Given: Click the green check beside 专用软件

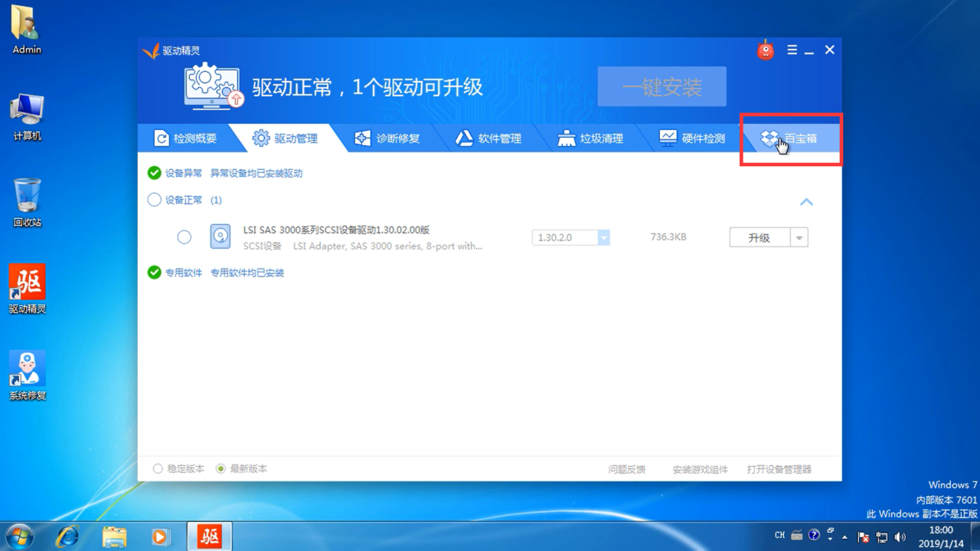Looking at the screenshot, I should click(154, 272).
